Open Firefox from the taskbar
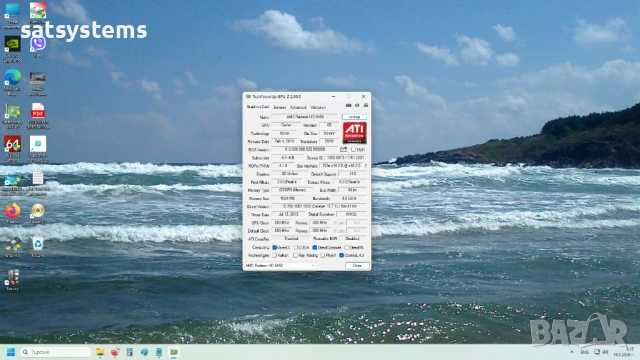The image size is (640, 360). (x=115, y=352)
